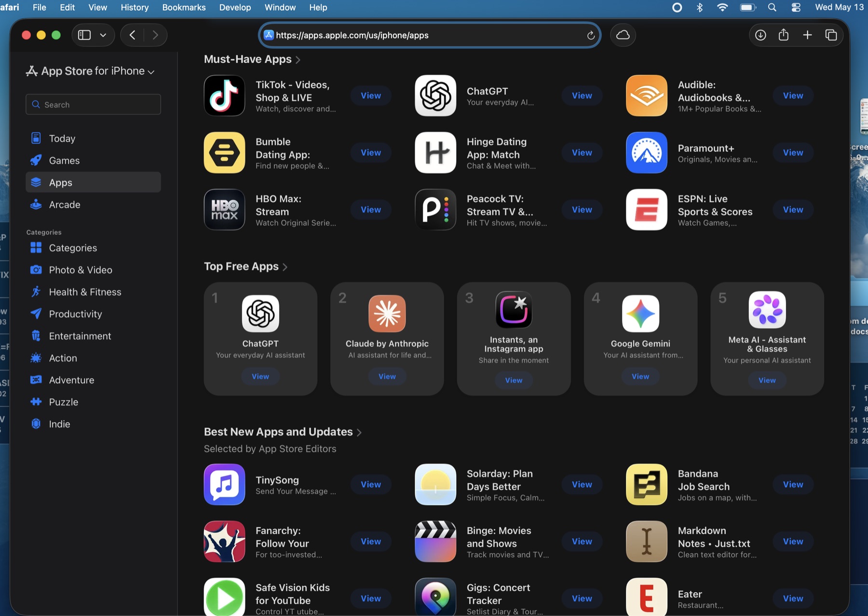Click the Peacock TV app icon
Screen dimensions: 868x616
coord(435,209)
